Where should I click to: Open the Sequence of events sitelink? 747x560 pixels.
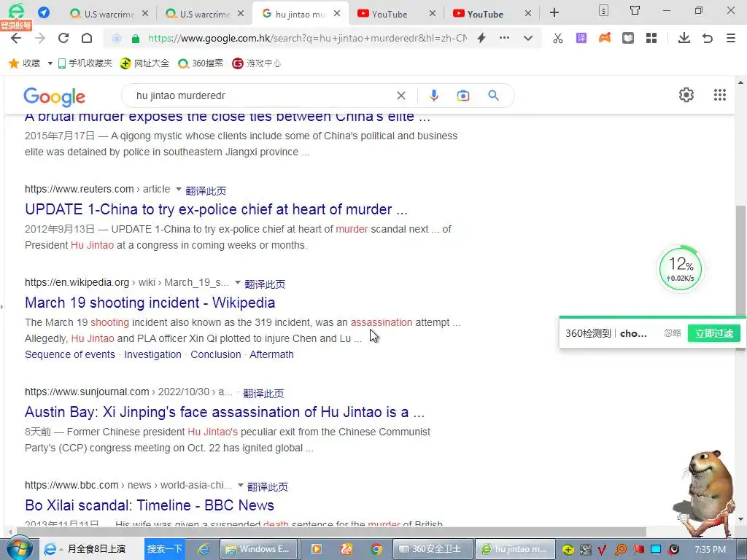(69, 355)
